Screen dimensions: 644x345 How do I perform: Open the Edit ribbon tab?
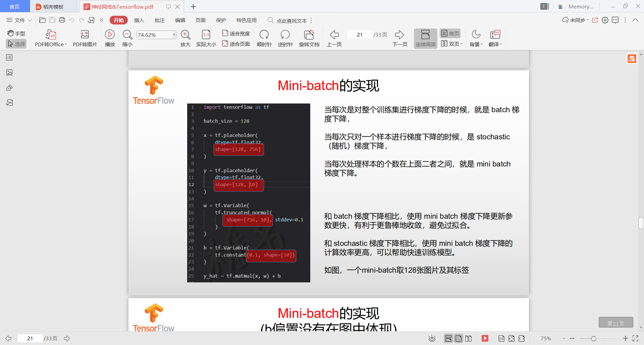click(180, 20)
